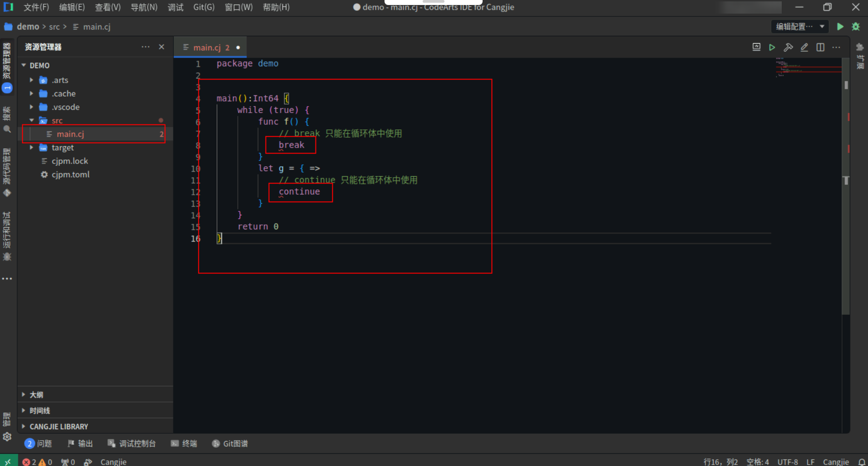Click the green Run button in title toolbar
868x466 pixels.
[x=840, y=26]
